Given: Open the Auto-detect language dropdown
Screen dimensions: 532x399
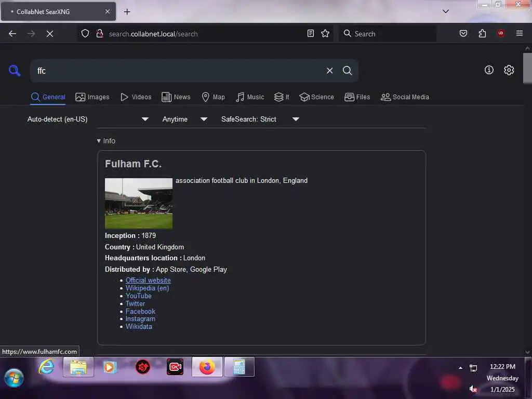Looking at the screenshot, I should [88, 119].
